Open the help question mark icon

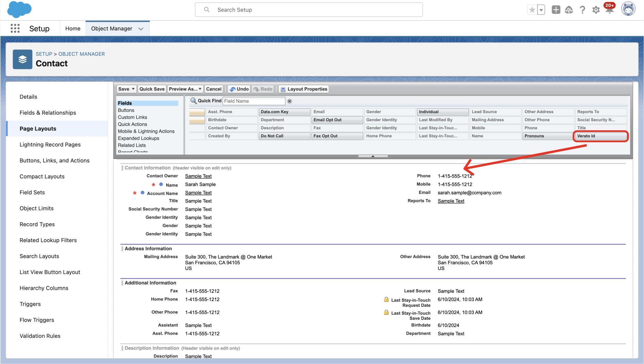pos(582,10)
